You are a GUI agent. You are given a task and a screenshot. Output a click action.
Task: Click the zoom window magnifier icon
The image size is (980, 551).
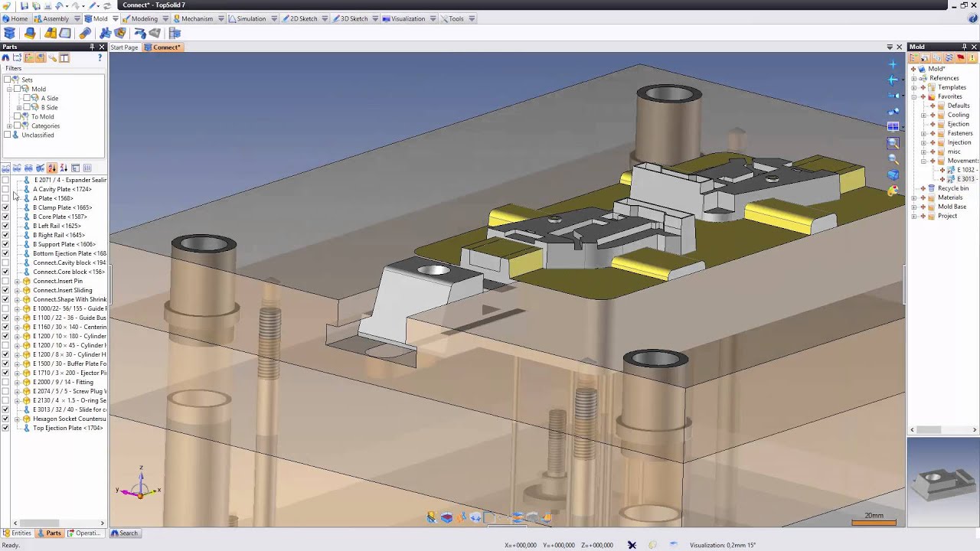point(893,143)
